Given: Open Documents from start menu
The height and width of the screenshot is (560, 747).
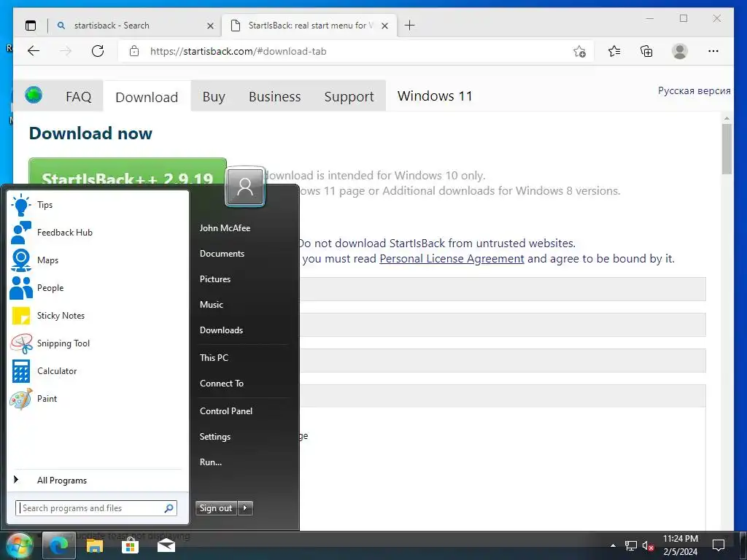Looking at the screenshot, I should 222,254.
